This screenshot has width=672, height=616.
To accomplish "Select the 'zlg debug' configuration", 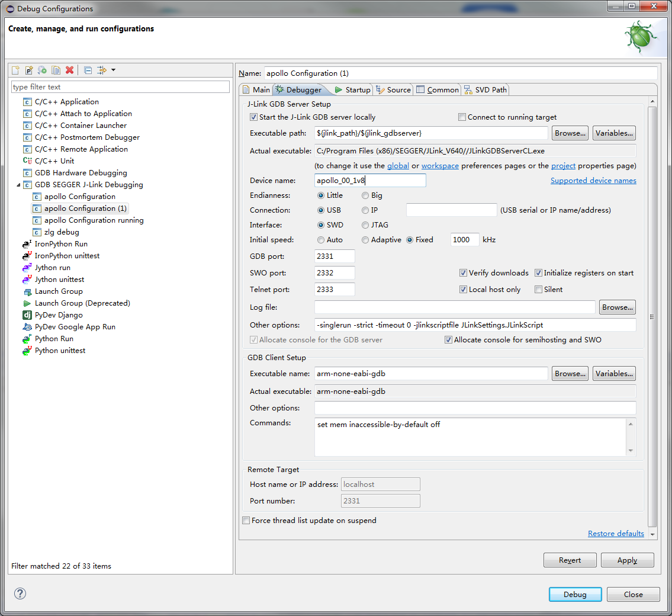I will pyautogui.click(x=62, y=232).
